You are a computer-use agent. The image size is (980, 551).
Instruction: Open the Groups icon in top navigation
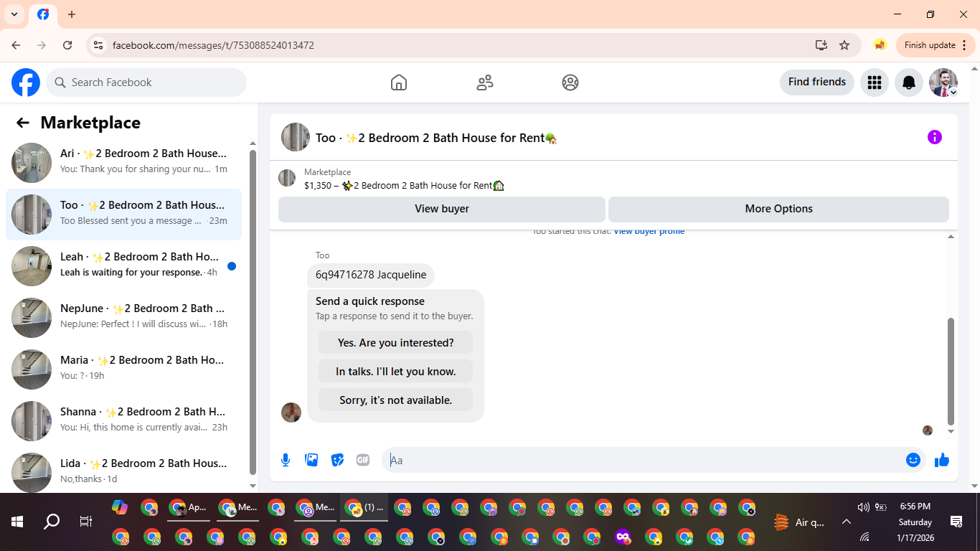570,83
